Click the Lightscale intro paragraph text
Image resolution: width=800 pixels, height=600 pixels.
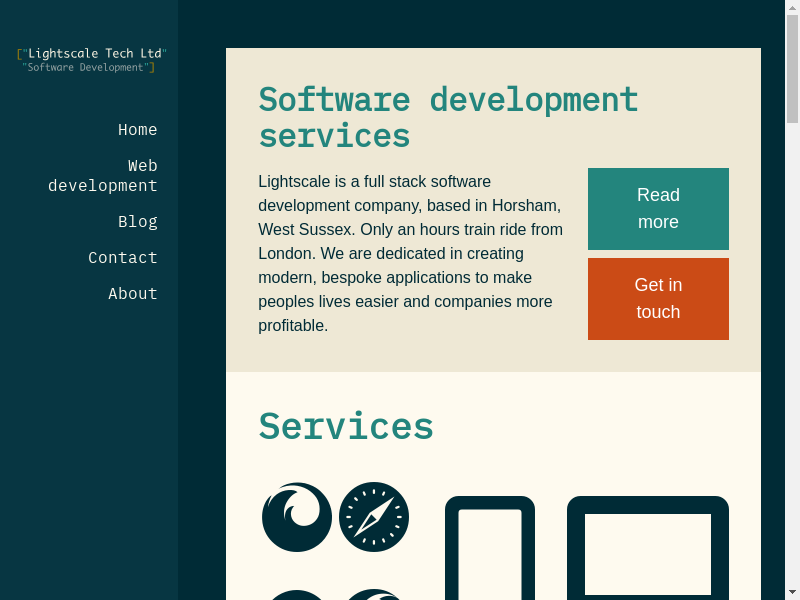coord(411,254)
